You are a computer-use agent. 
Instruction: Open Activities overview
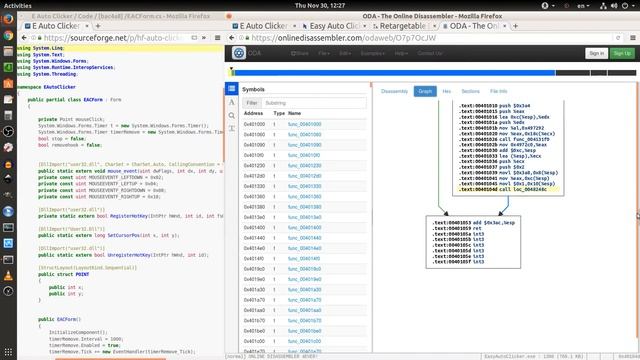pos(18,5)
